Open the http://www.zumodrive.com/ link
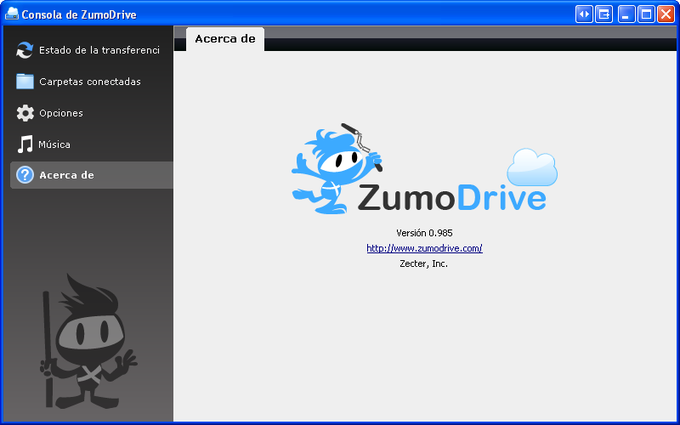This screenshot has height=425, width=680. pos(424,248)
